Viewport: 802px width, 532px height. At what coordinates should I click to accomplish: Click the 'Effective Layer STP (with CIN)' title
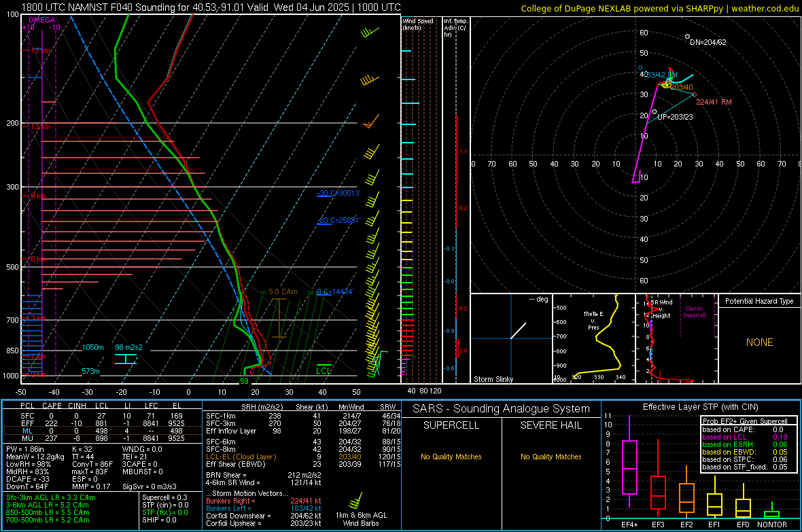point(700,407)
